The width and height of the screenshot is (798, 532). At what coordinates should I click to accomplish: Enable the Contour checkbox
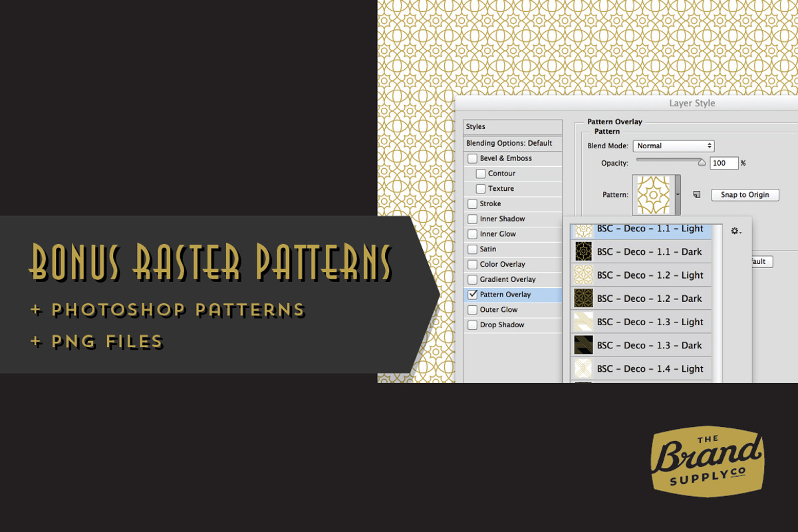[481, 174]
